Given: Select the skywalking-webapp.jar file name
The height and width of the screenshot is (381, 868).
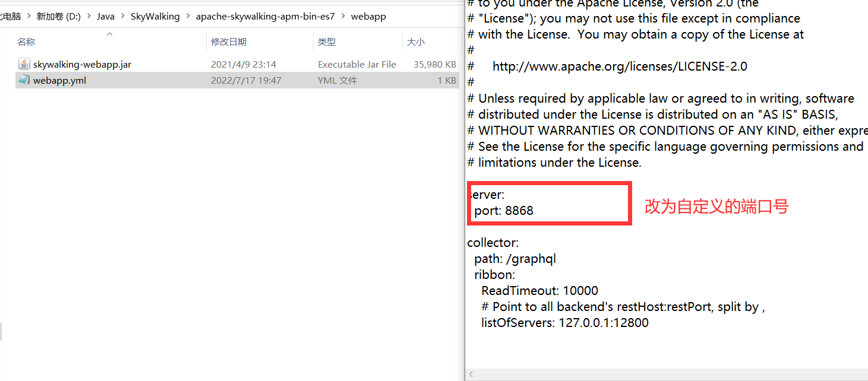Looking at the screenshot, I should pyautogui.click(x=82, y=64).
